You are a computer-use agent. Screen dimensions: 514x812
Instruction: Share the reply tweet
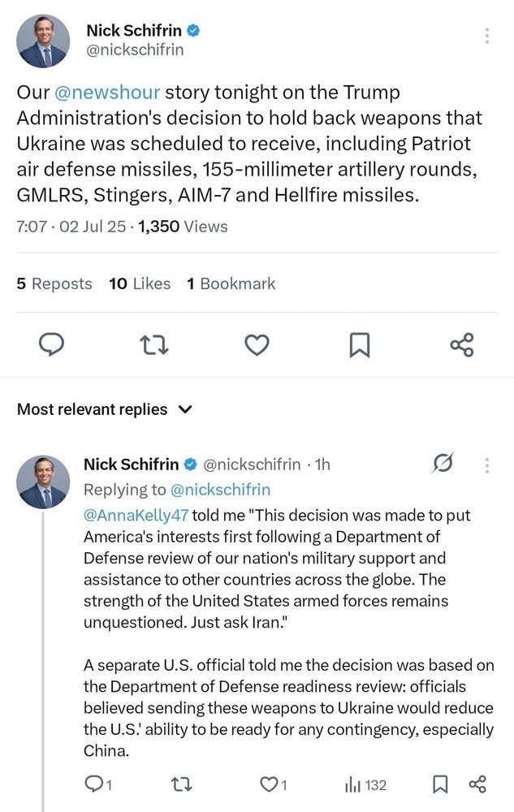tap(477, 784)
